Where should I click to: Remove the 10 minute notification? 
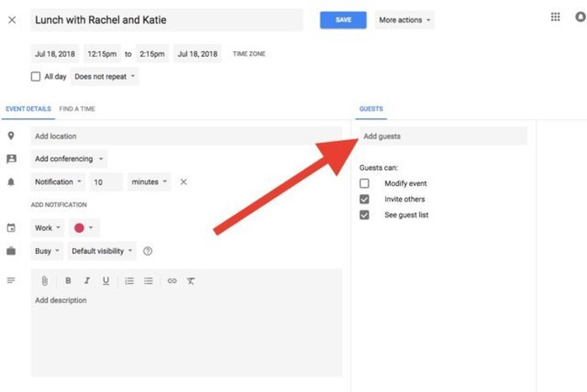tap(184, 182)
